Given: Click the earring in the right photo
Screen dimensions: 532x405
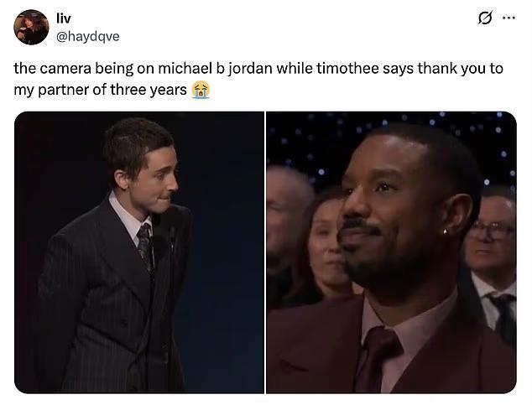Looking at the screenshot, I should pos(445,231).
